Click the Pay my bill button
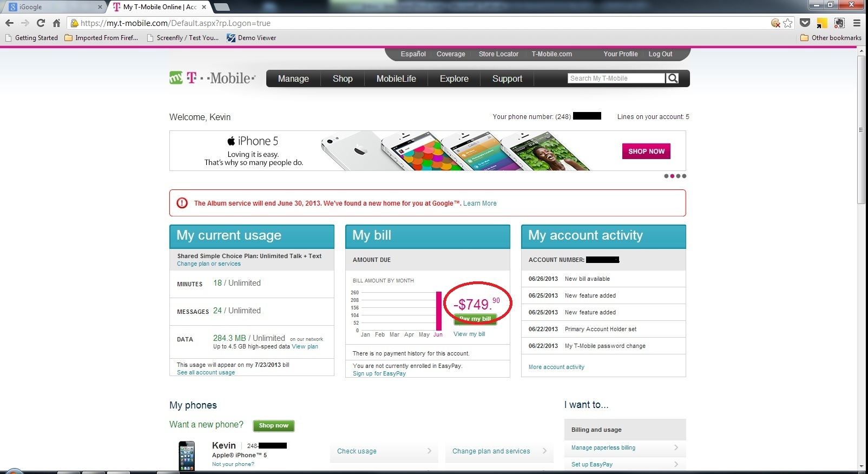Viewport: 868px width, 474px height. pos(475,319)
